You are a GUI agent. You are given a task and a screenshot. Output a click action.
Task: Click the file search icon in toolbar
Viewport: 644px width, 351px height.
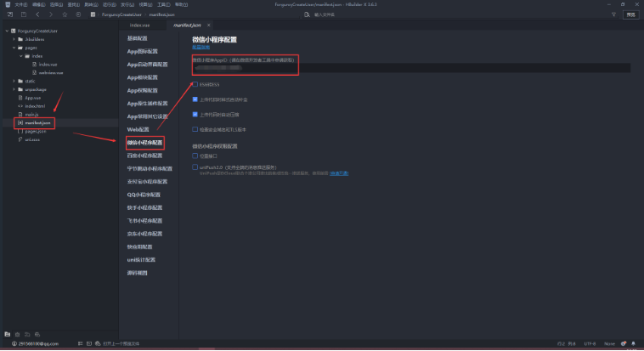click(307, 14)
